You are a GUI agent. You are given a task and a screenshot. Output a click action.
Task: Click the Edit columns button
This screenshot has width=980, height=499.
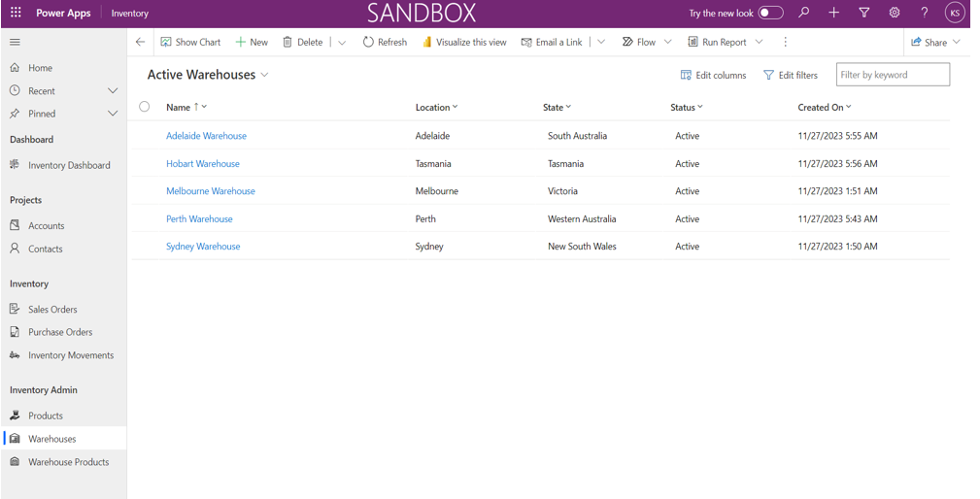click(713, 75)
